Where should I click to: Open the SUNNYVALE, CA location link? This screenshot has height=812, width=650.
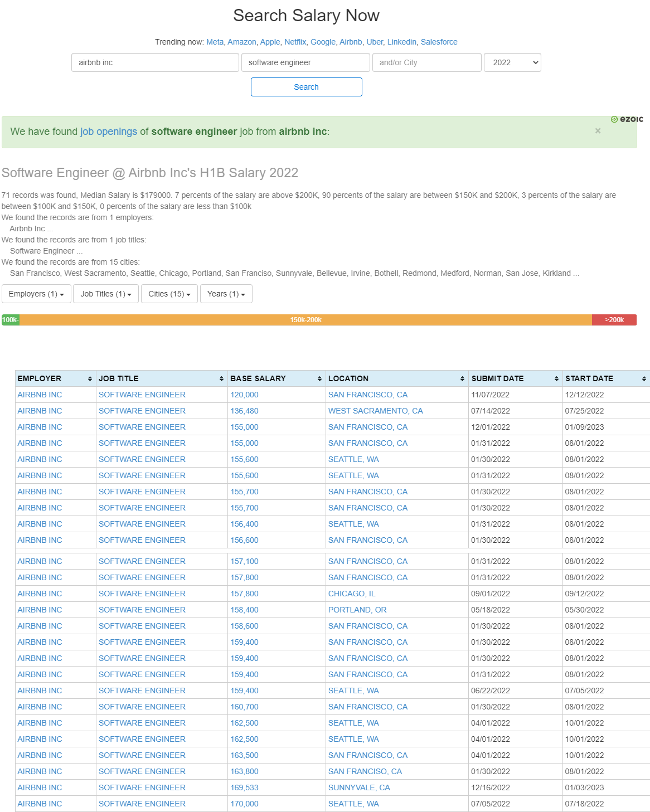(359, 787)
